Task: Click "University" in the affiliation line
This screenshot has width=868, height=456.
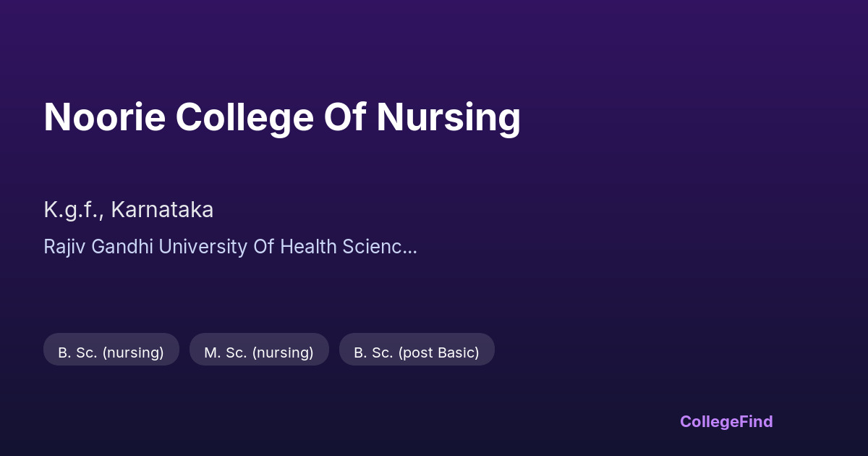Action: pos(203,247)
